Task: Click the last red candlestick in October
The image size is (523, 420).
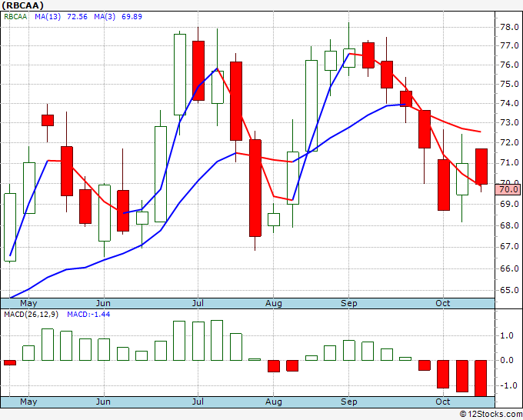Action: pos(481,166)
